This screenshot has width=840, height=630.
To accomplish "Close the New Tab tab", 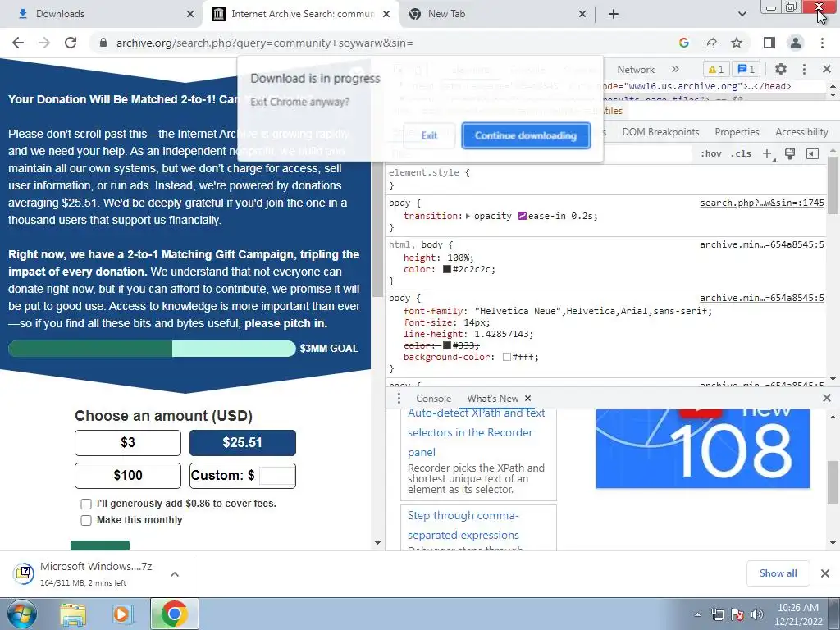I will coord(582,14).
